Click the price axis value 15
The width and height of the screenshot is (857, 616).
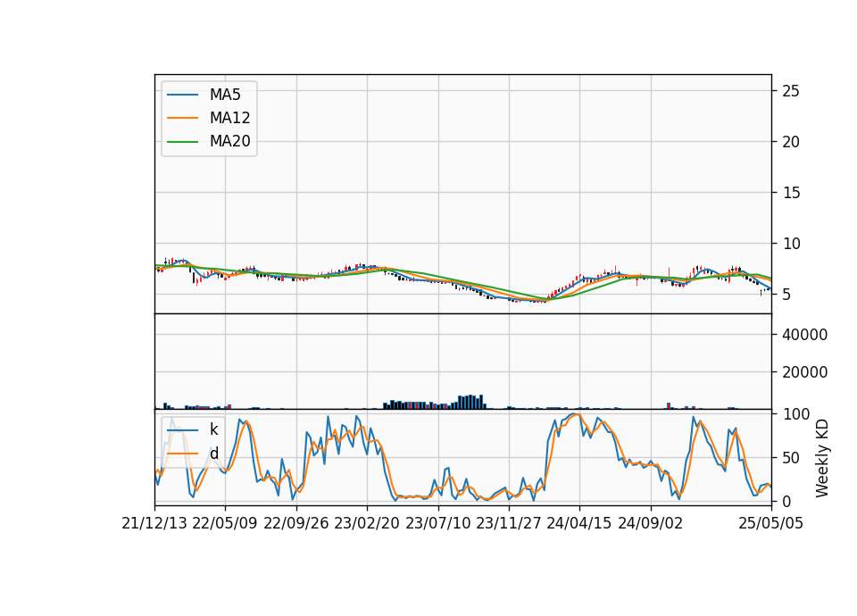[790, 193]
